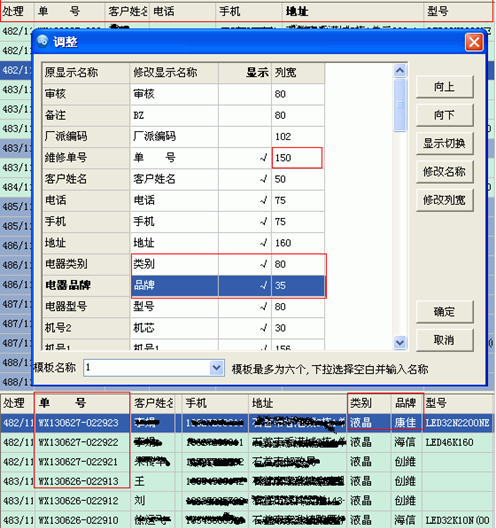Toggle display check for 电器型号 row
The image size is (496, 528).
(x=245, y=306)
